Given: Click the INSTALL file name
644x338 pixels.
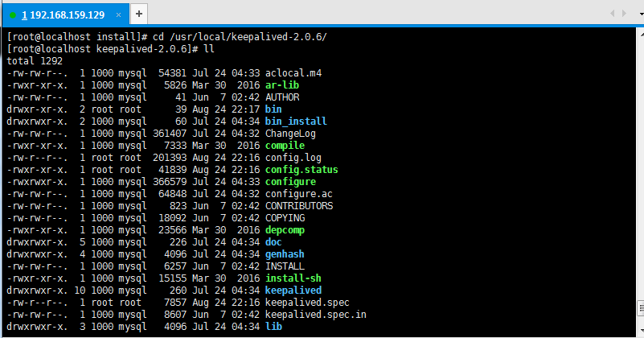Looking at the screenshot, I should pyautogui.click(x=285, y=266).
